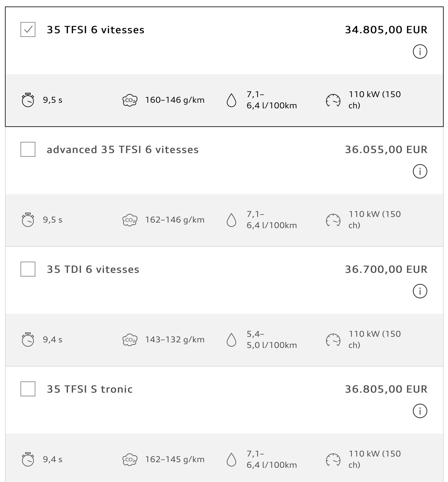The image size is (448, 482).
Task: Click the stopwatch icon in 35 TDI row
Action: (28, 340)
